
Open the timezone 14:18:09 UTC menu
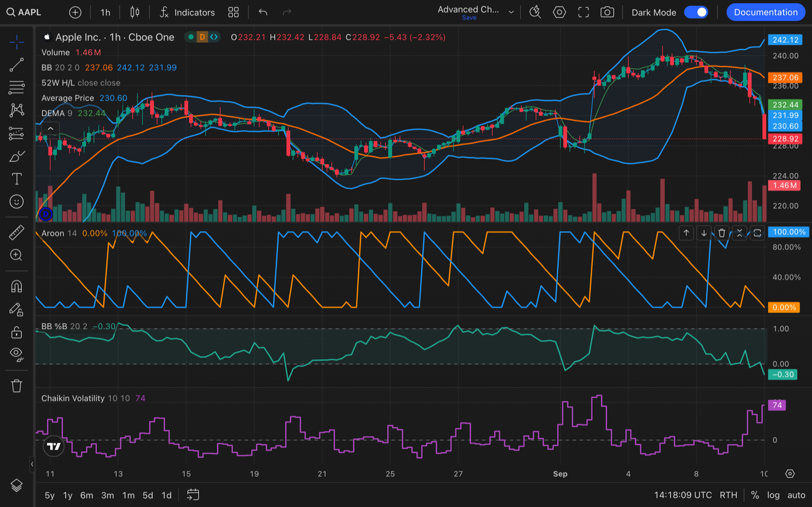(x=683, y=495)
